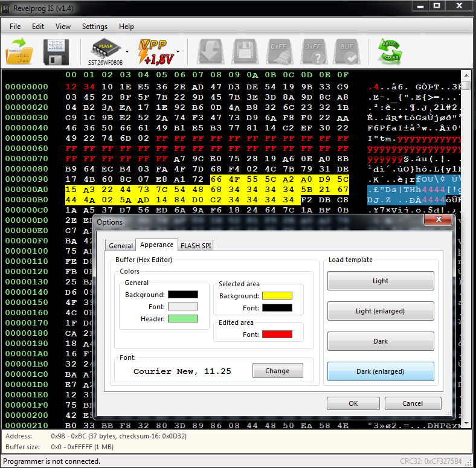Viewport: 476px width, 468px height.
Task: Pick the yellow selected area background swatch
Action: [277, 296]
